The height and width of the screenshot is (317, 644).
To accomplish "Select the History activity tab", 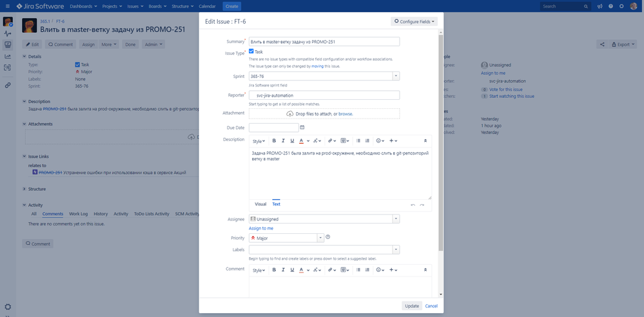I will 101,214.
